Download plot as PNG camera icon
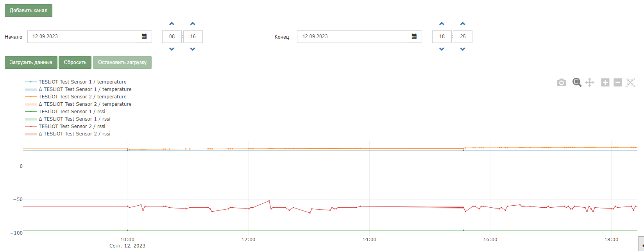Viewport: 644px width, 251px height. coord(562,82)
